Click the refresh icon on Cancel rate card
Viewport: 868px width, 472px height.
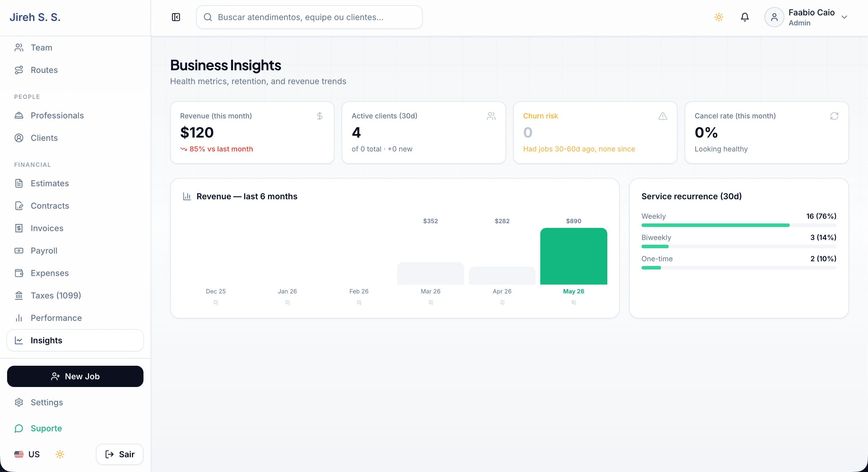point(834,116)
